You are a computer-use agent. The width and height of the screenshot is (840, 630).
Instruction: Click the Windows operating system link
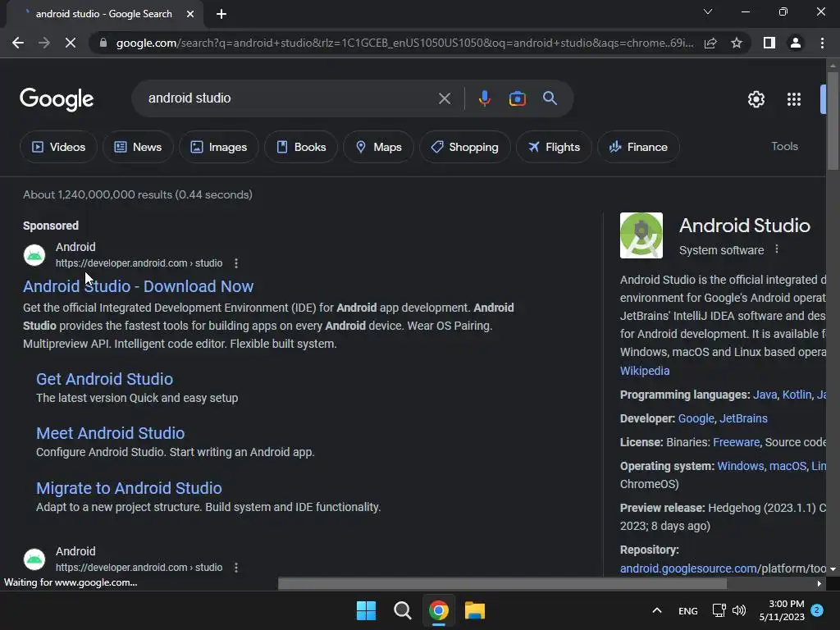pos(741,466)
